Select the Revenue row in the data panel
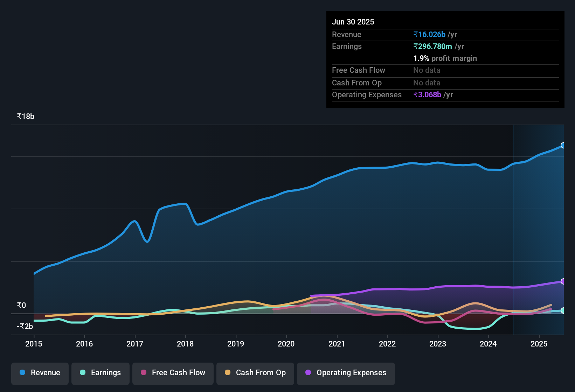This screenshot has height=392, width=575. coord(347,34)
